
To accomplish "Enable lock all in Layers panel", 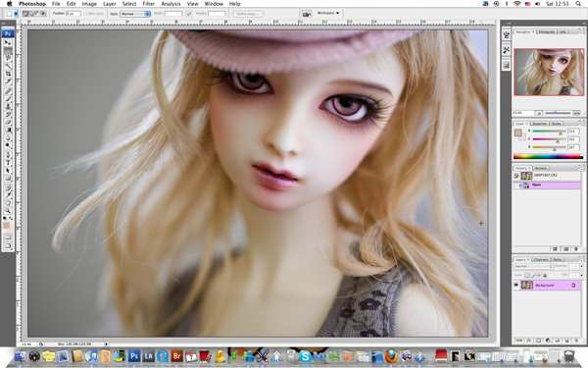I will [x=545, y=275].
